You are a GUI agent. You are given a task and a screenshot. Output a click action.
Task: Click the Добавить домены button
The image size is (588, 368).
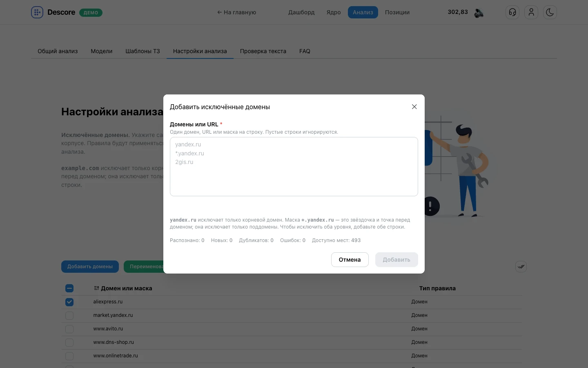click(x=90, y=267)
